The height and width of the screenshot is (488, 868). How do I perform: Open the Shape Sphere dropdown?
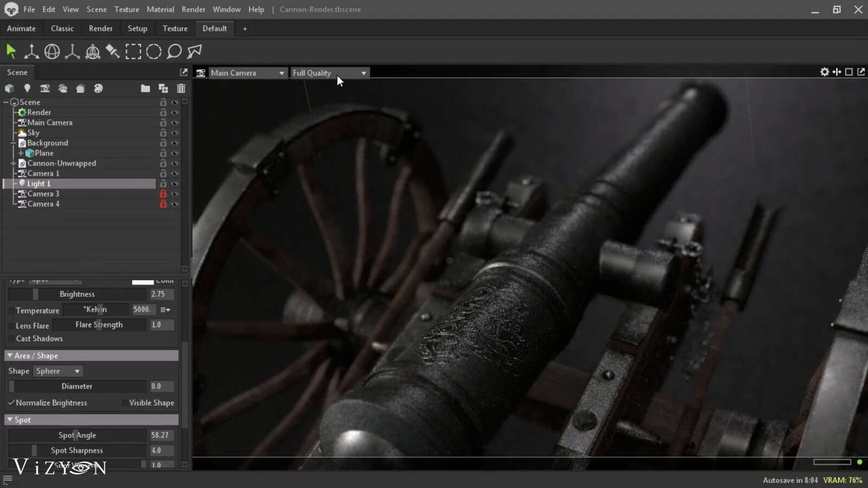pos(58,371)
